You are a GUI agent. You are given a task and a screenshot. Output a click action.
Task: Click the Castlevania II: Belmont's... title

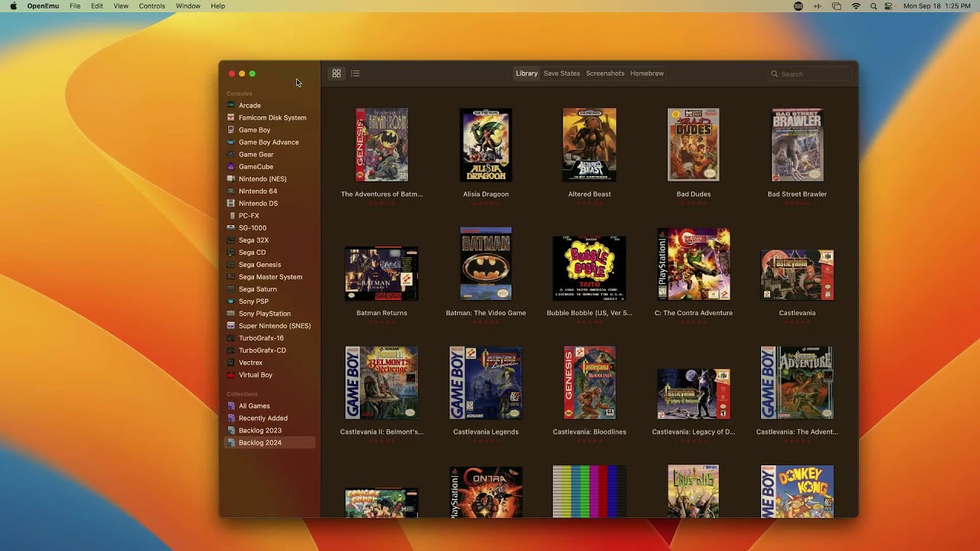tap(381, 432)
